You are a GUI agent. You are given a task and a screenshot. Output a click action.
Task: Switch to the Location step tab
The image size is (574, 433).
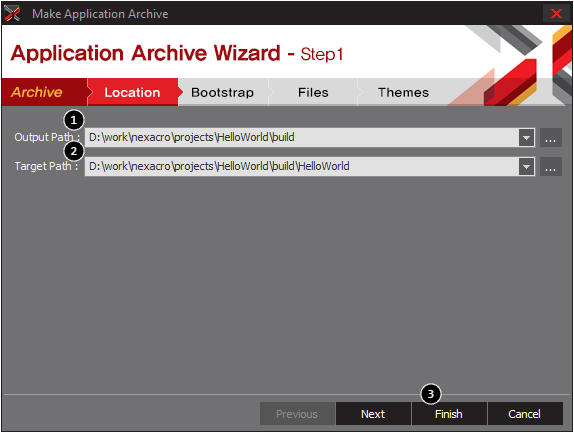tap(133, 92)
